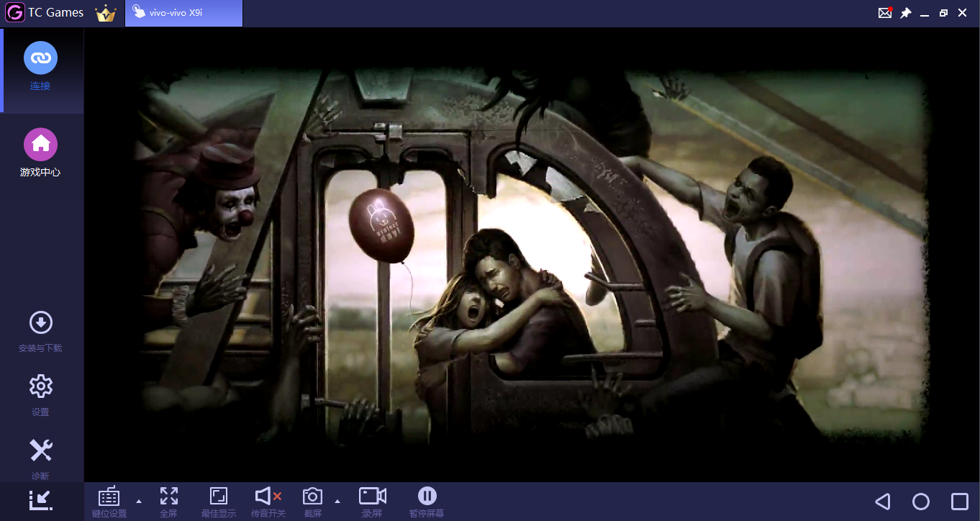The width and height of the screenshot is (980, 521).
Task: Select the vivo-vivo X9i device tab
Action: click(184, 13)
